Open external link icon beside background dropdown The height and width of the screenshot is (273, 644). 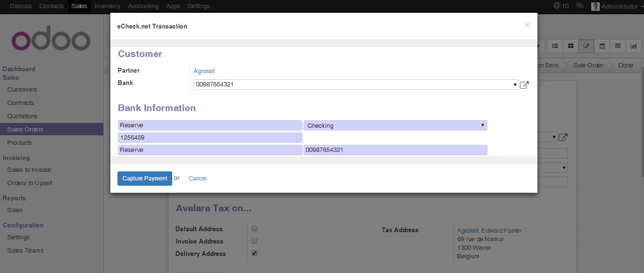click(x=563, y=137)
